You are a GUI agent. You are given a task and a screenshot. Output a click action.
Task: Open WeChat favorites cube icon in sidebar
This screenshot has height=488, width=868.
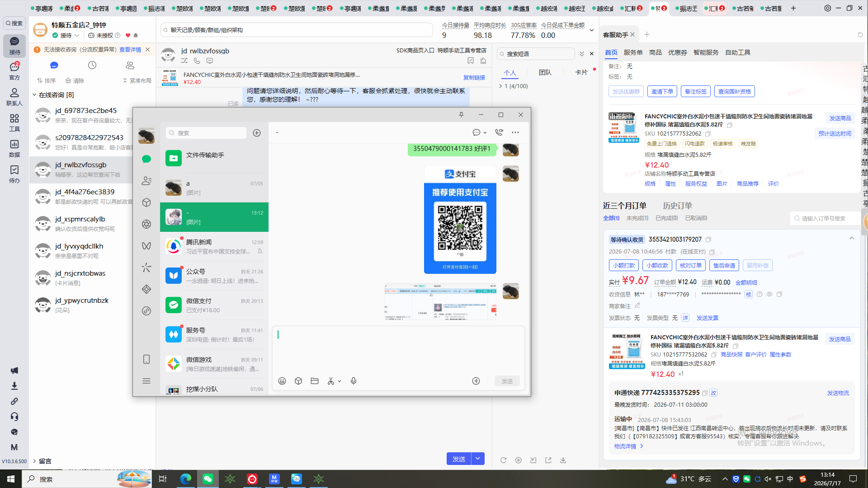click(146, 202)
